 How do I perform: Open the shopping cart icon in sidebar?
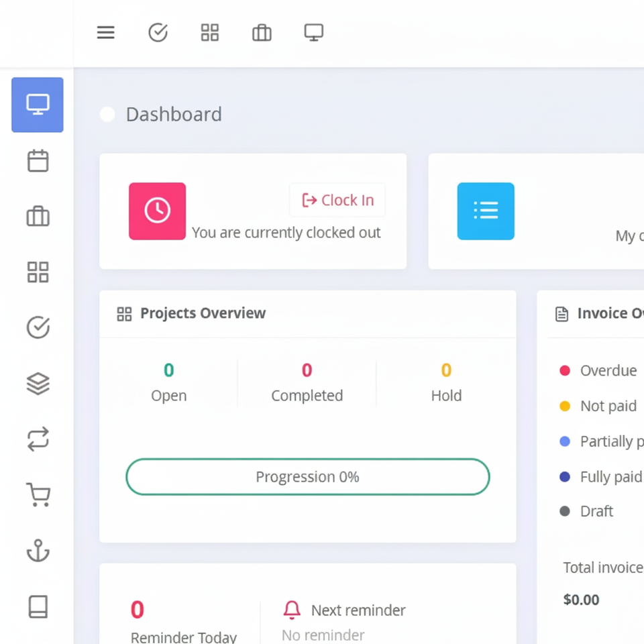[x=38, y=494]
